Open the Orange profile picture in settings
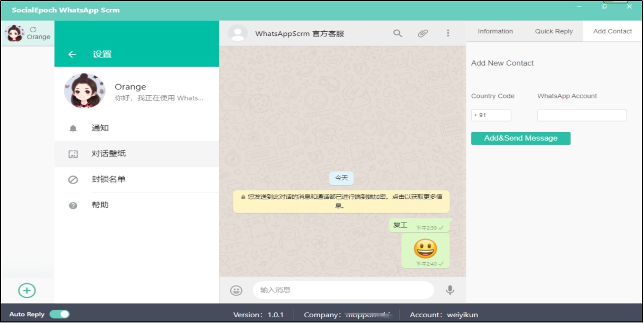The height and width of the screenshot is (323, 644). click(x=85, y=91)
